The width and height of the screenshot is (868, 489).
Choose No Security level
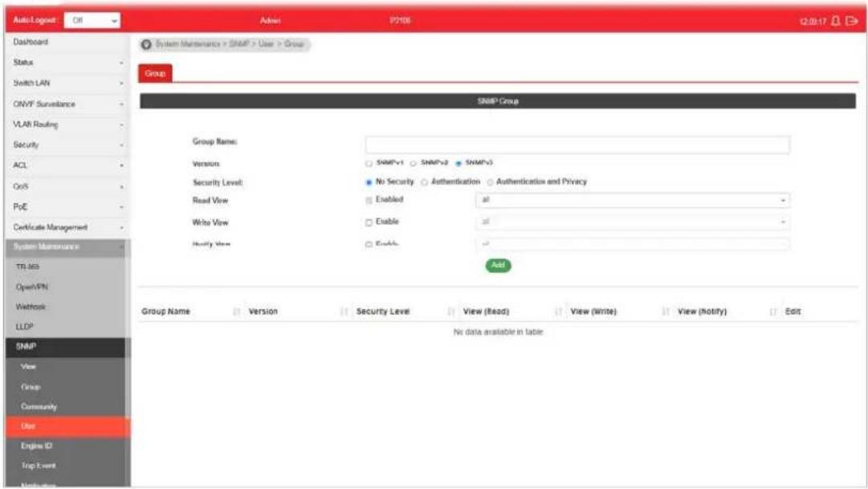[x=369, y=182]
